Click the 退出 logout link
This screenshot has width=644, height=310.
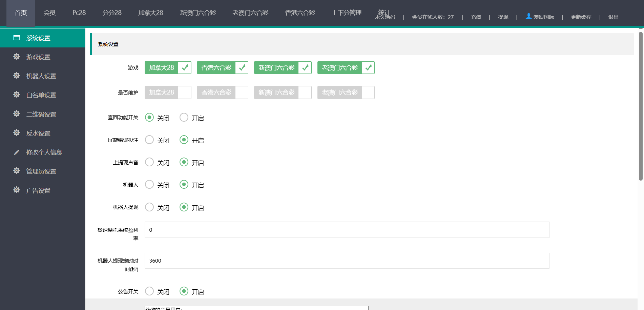(613, 17)
